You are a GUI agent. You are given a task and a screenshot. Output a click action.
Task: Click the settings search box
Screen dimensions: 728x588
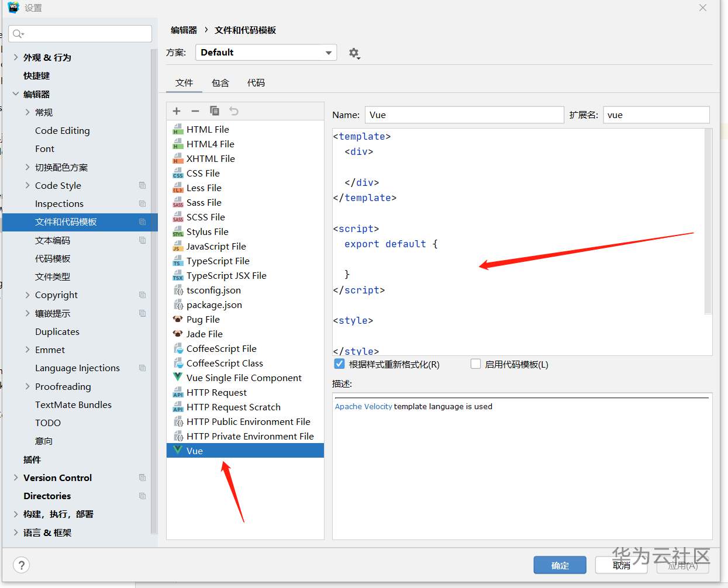coord(80,34)
